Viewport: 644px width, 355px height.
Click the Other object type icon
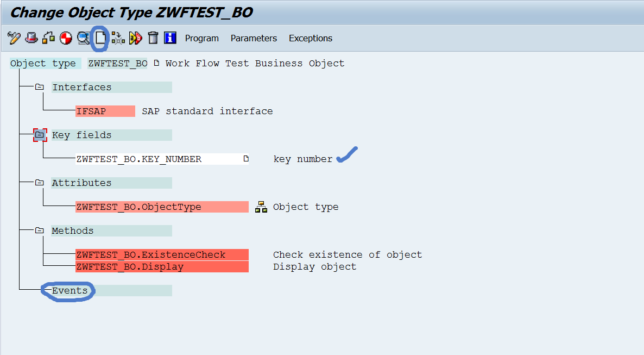click(48, 38)
